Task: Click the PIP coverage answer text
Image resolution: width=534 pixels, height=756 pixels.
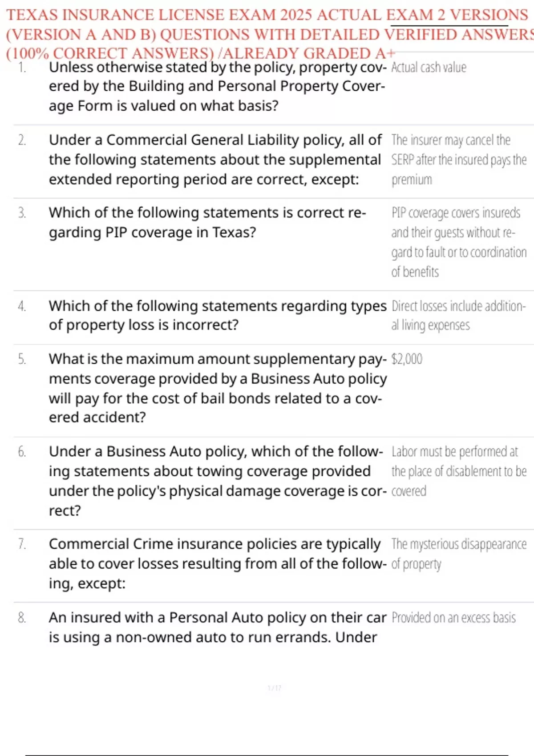Action: [x=458, y=242]
